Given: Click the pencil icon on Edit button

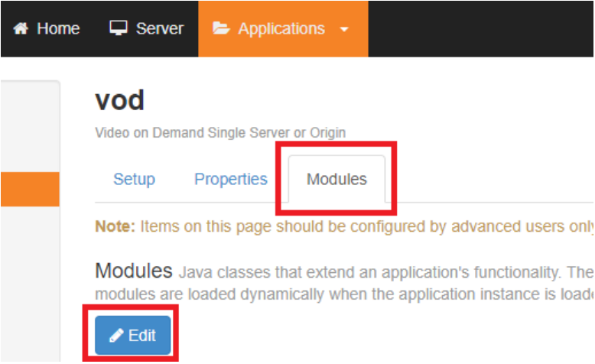Looking at the screenshot, I should pos(116,336).
